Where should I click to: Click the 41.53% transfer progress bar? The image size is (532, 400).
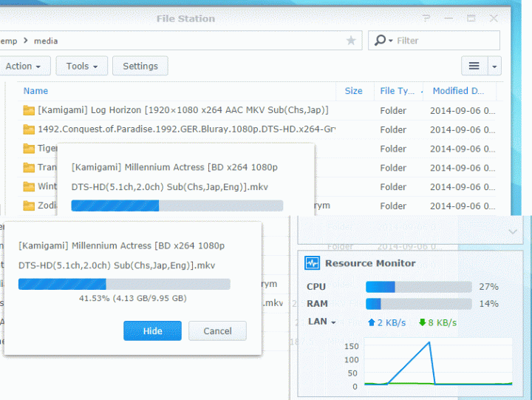coord(124,284)
